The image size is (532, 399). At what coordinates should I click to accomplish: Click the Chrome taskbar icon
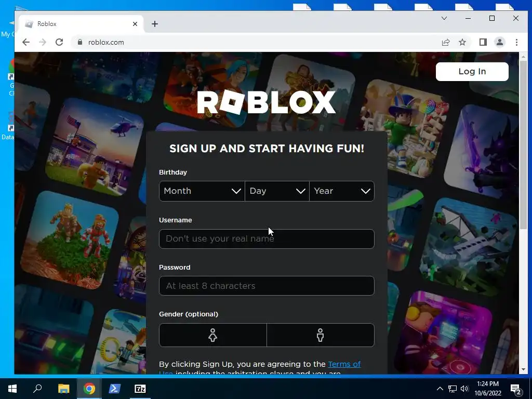tap(89, 389)
